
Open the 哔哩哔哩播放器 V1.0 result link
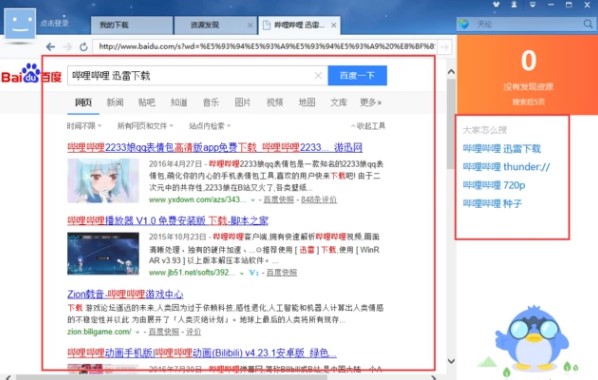(x=168, y=221)
